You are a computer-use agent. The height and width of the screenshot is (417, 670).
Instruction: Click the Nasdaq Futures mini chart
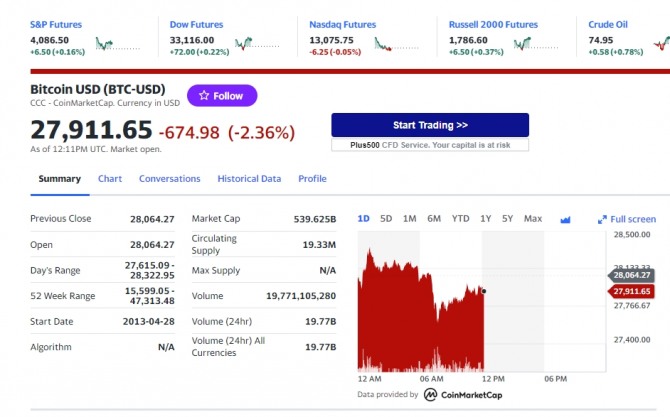(397, 44)
